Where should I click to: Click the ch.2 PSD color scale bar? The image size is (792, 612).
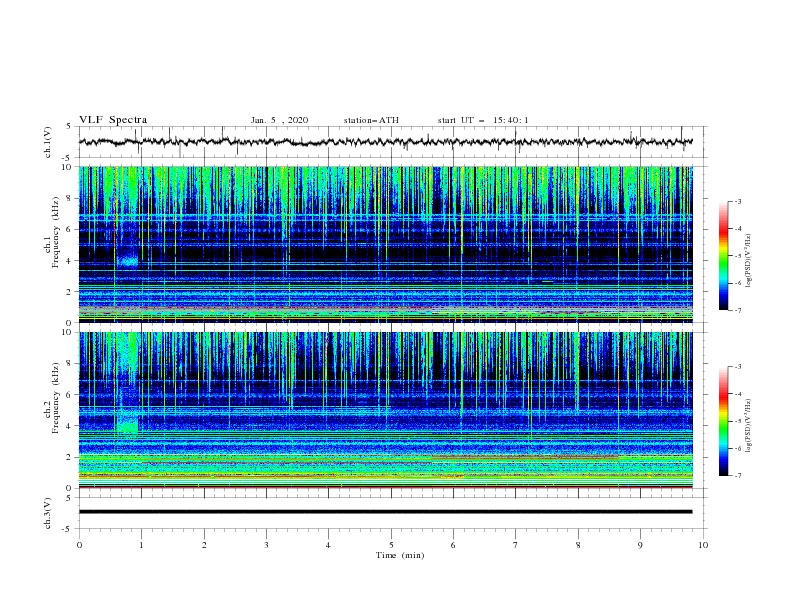pos(723,421)
